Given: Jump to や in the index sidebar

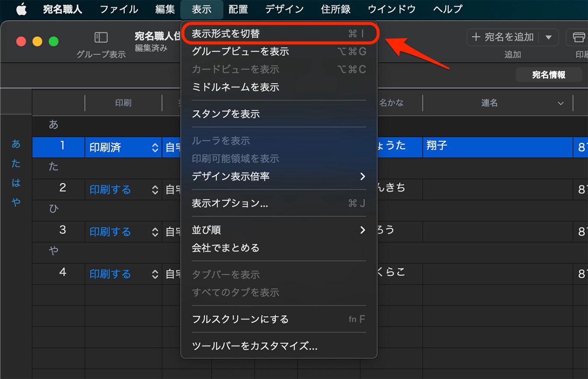Looking at the screenshot, I should click(16, 202).
